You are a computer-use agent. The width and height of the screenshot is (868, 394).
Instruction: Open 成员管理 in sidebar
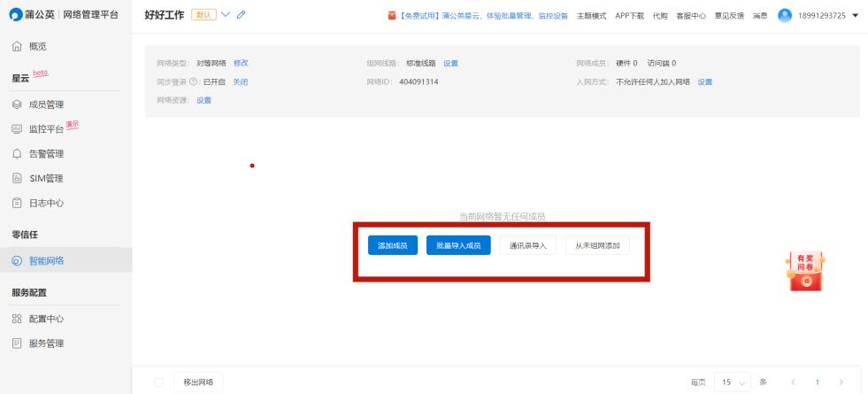click(47, 104)
